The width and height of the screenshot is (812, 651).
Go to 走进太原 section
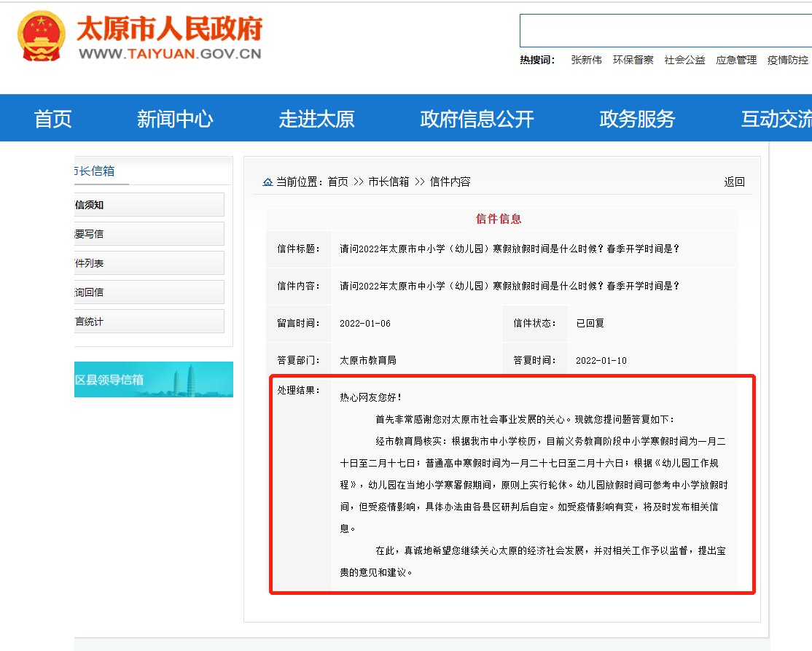click(x=316, y=119)
